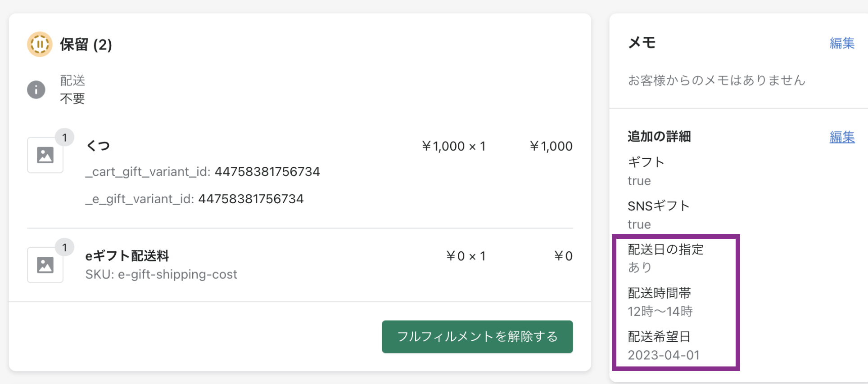Click the 配送日の指定 label
868x384 pixels.
[x=665, y=250]
